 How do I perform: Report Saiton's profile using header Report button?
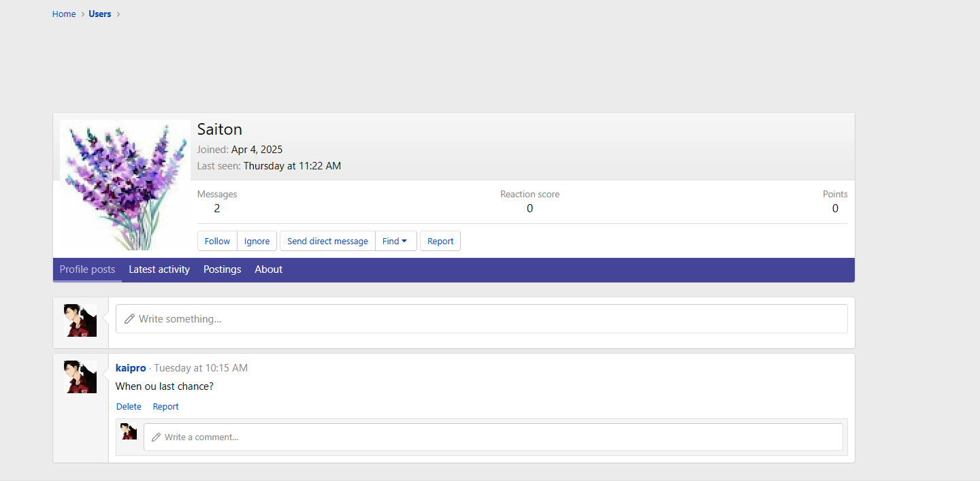click(x=440, y=241)
